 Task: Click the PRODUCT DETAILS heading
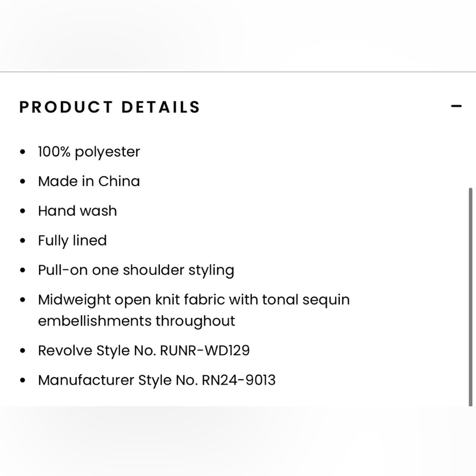(x=110, y=107)
